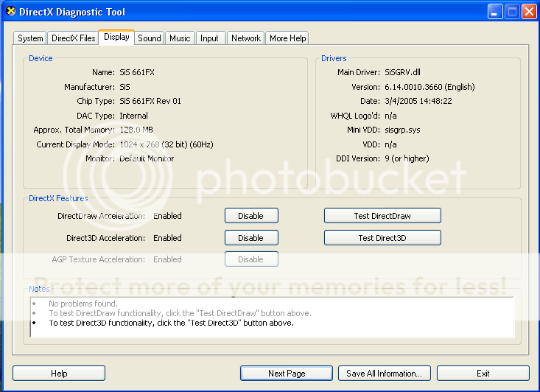Minimize the DirectX Diagnostic Tool window
Image resolution: width=540 pixels, height=392 pixels.
pos(495,12)
